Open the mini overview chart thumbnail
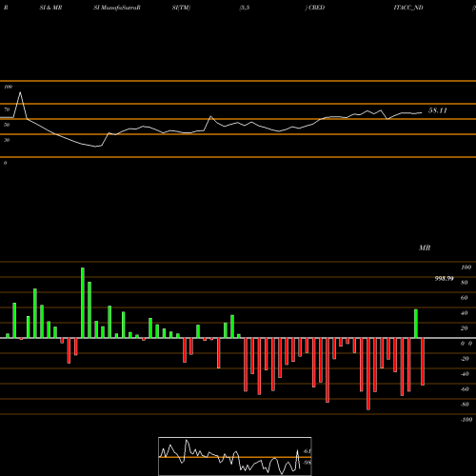The image size is (476, 476). [x=235, y=456]
